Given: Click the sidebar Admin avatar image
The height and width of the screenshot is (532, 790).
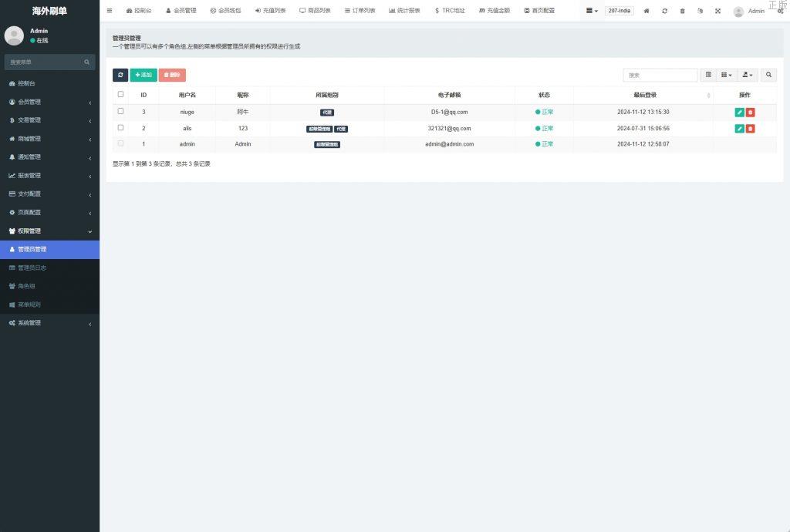Looking at the screenshot, I should [x=14, y=35].
